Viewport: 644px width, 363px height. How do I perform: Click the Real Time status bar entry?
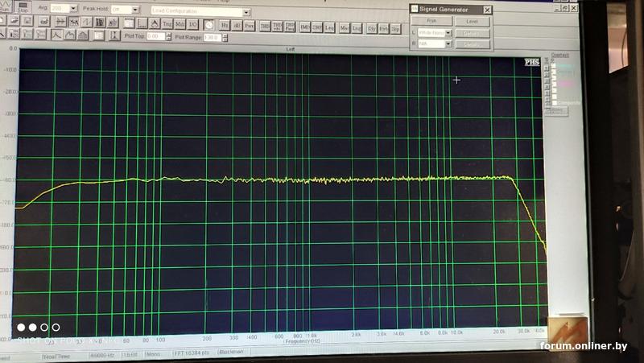(56, 357)
